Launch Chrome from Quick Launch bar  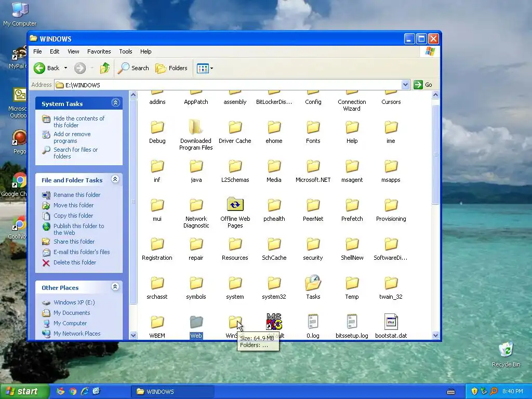(x=73, y=392)
